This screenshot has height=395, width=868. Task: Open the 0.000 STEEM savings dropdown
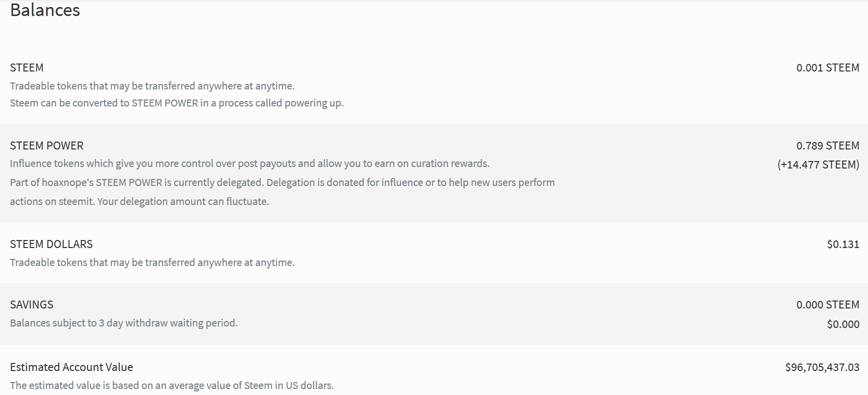[827, 304]
